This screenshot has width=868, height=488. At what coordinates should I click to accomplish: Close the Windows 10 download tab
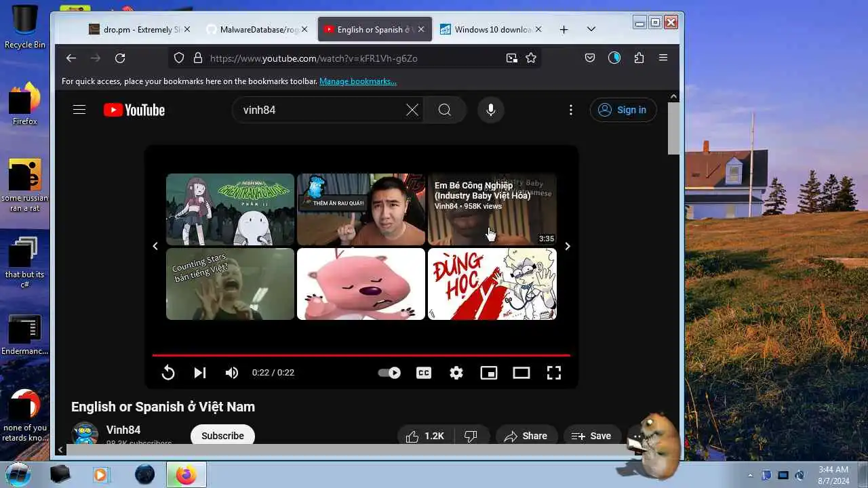(x=538, y=29)
